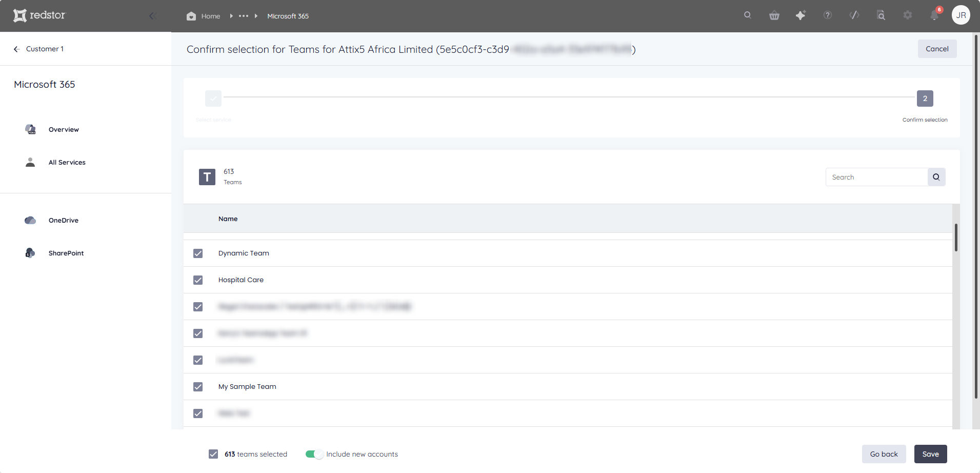Disable the Include new accounts toggle
Image resolution: width=980 pixels, height=473 pixels.
coord(314,454)
